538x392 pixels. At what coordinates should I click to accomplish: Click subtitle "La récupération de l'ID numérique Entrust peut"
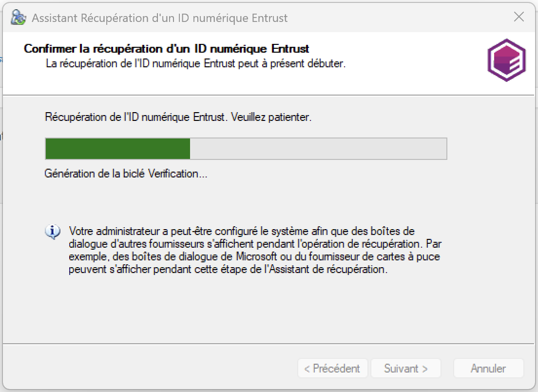tap(195, 63)
